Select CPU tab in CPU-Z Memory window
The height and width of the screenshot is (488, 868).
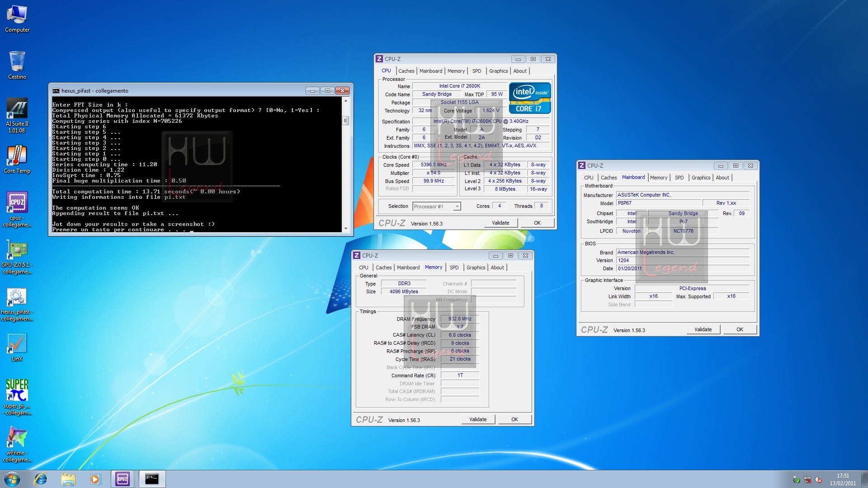363,267
